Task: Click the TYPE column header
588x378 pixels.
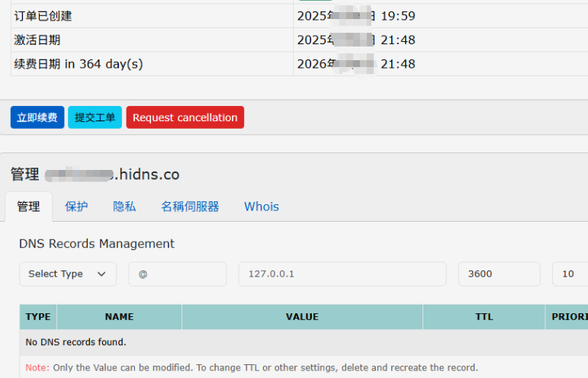Action: click(38, 317)
